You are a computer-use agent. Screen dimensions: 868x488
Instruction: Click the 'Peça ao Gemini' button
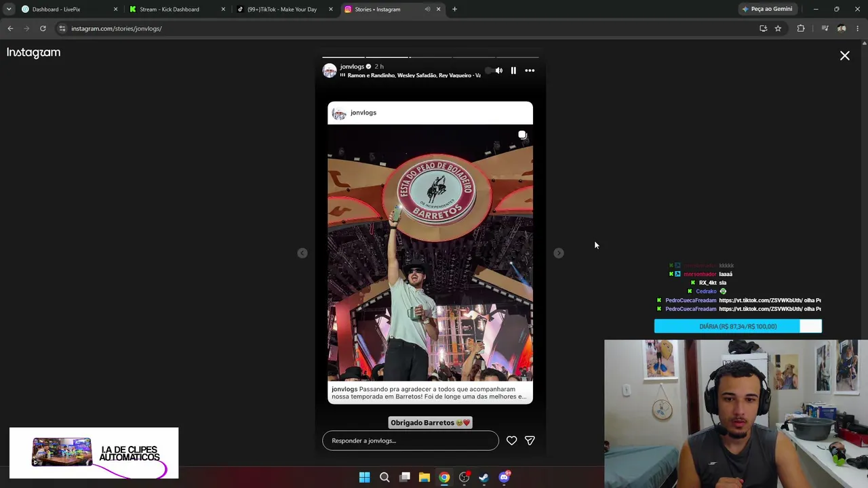pos(767,9)
